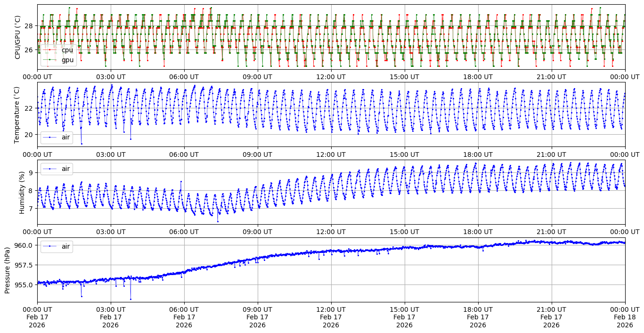Click the Temperature (°C) y-axis label
The image size is (644, 333).
pos(18,114)
